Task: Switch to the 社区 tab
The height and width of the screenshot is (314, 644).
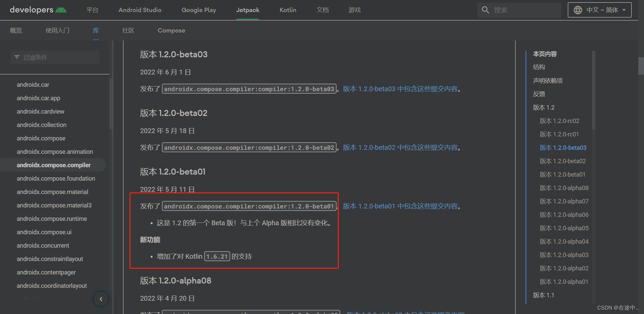Action: 128,30
